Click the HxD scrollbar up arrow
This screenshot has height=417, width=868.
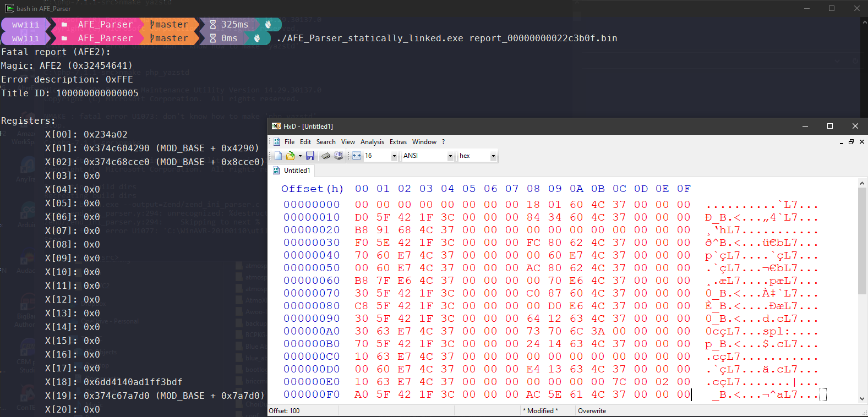(x=862, y=183)
